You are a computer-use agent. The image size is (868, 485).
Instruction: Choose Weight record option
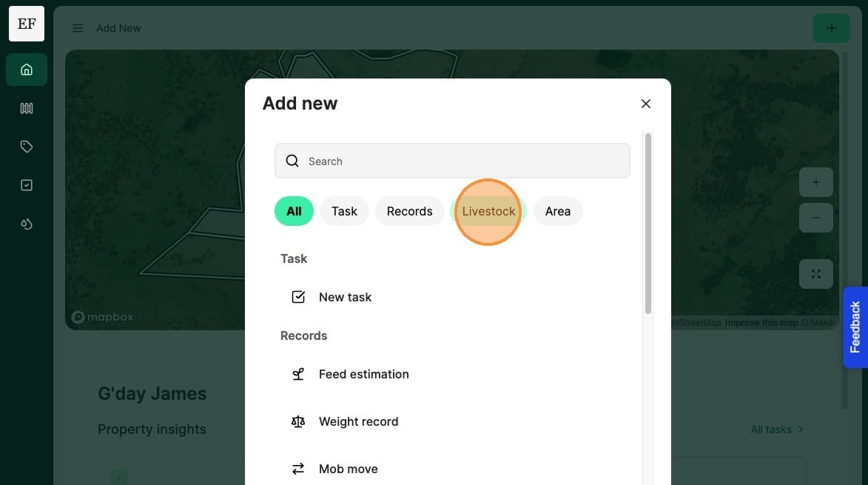click(x=452, y=422)
